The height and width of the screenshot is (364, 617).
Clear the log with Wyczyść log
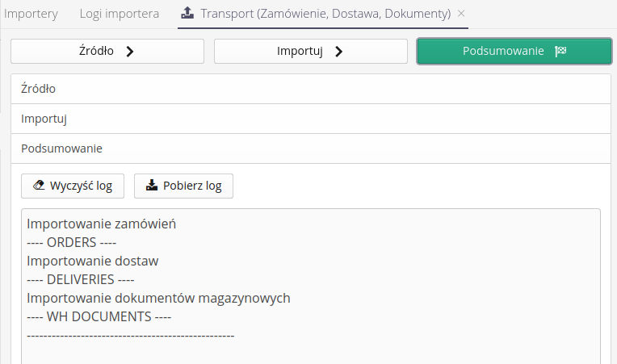(73, 186)
